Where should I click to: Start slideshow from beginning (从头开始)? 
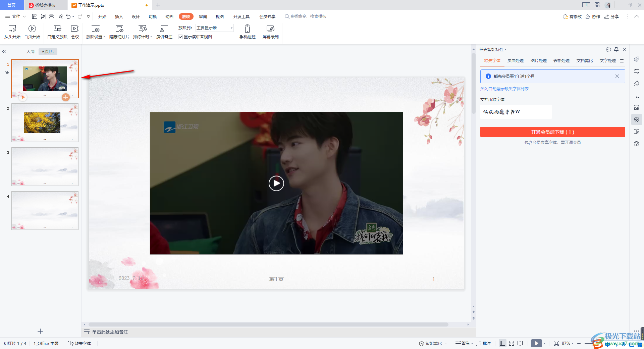coord(12,32)
